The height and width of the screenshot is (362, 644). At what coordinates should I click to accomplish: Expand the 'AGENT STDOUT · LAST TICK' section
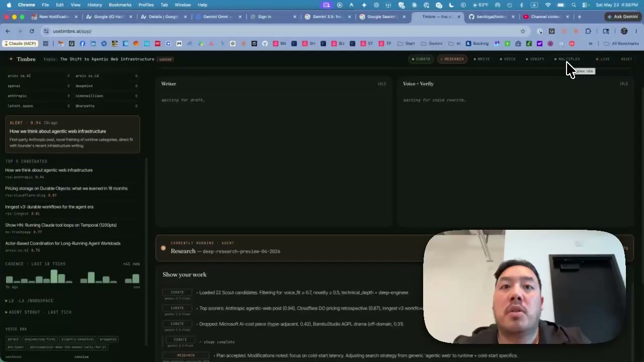point(38,312)
